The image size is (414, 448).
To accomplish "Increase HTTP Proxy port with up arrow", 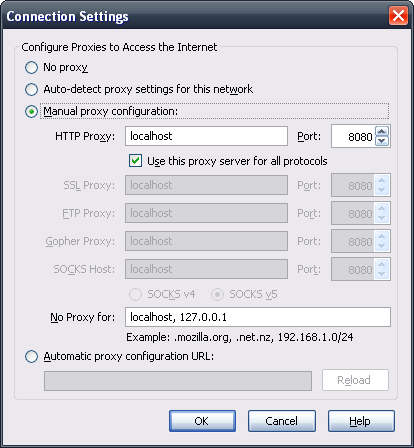I will click(382, 131).
